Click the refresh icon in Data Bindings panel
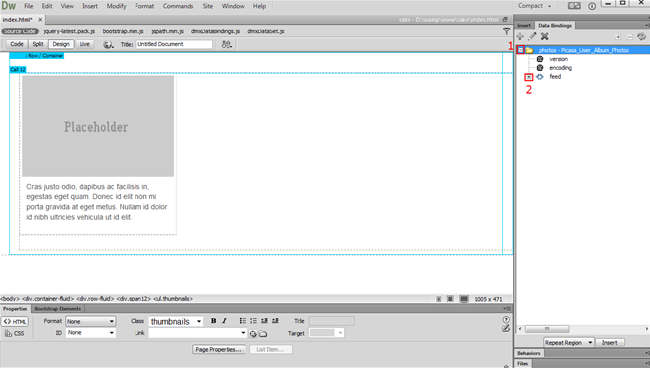The width and height of the screenshot is (650, 368). click(642, 36)
